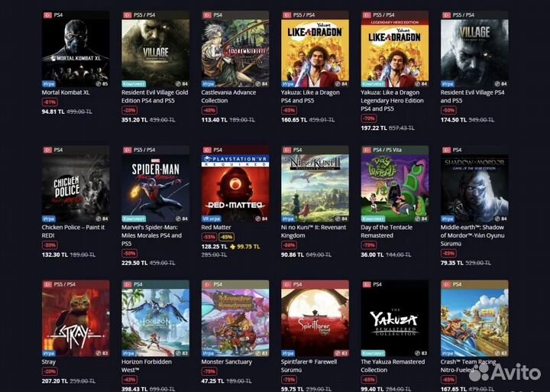Click the Metacritic score badge on Mortal Kombat XL
Image resolution: width=550 pixels, height=392 pixels.
[x=102, y=84]
